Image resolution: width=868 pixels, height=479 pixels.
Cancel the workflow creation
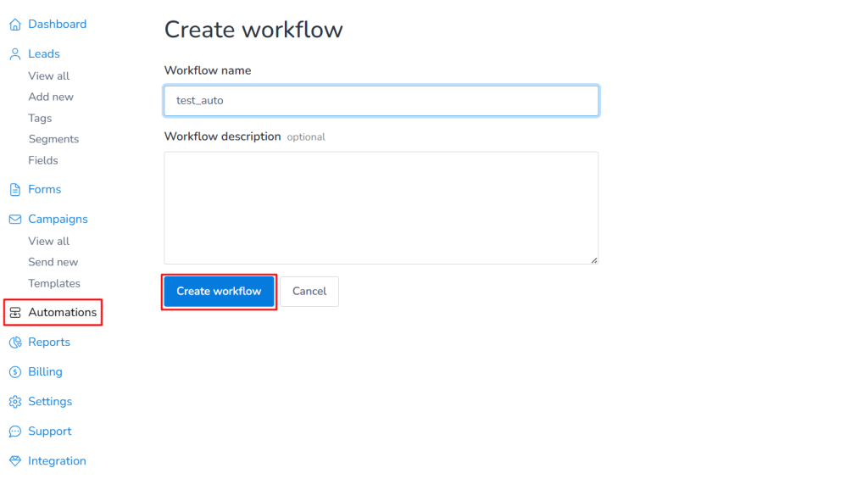point(309,292)
